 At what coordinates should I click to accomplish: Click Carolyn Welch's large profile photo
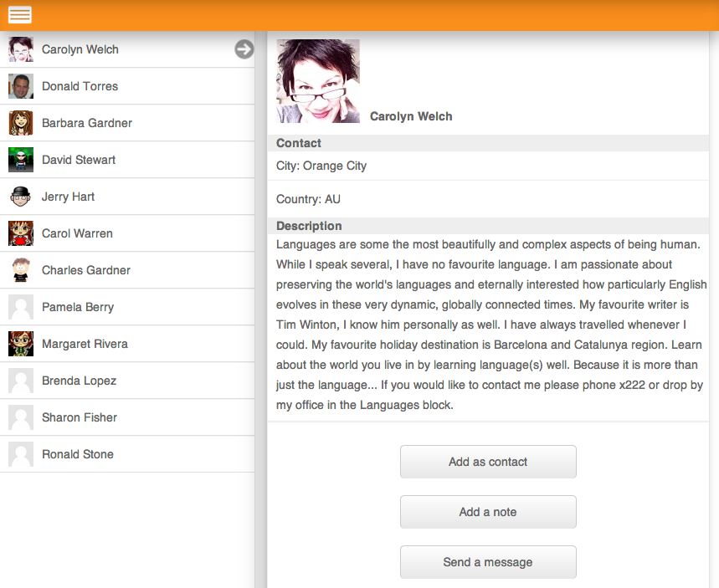click(x=318, y=81)
